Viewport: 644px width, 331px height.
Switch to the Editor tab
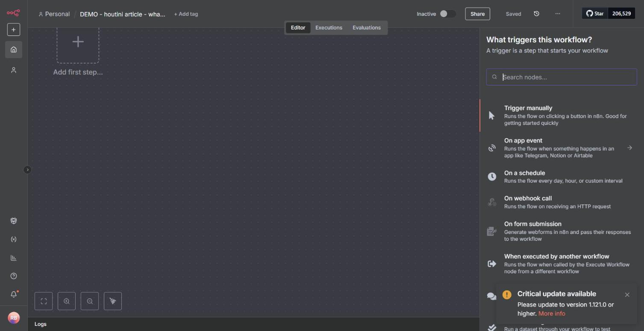(298, 28)
